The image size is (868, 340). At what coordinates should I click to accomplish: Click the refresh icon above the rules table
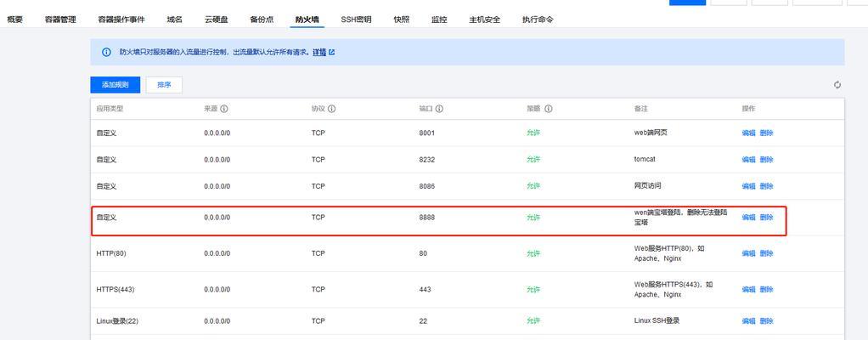coord(837,85)
